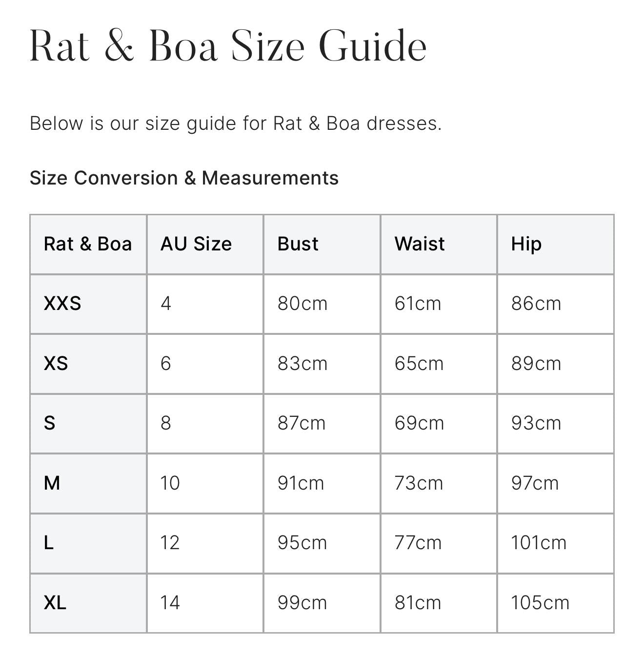
Task: Click the M size row label
Action: pyautogui.click(x=52, y=483)
